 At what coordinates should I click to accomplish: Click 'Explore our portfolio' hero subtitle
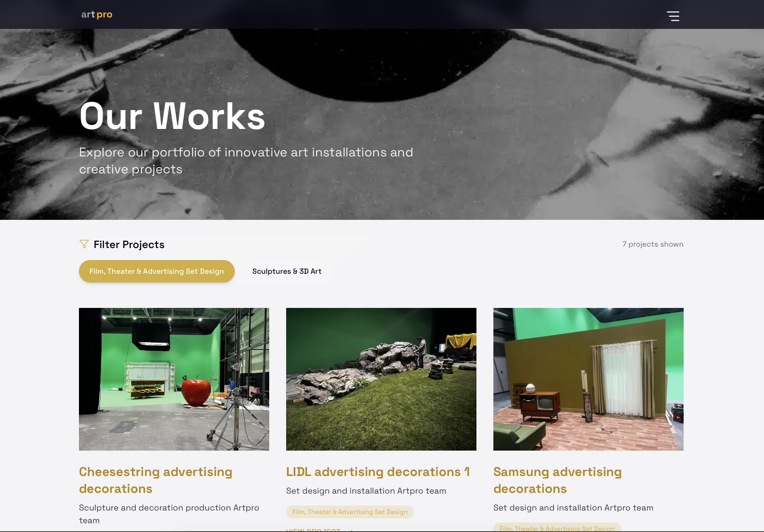click(246, 161)
